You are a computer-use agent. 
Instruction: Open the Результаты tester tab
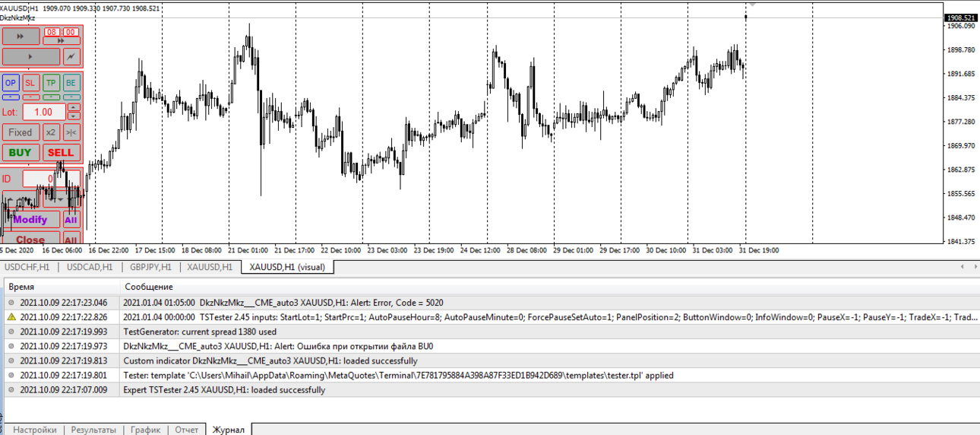93,430
